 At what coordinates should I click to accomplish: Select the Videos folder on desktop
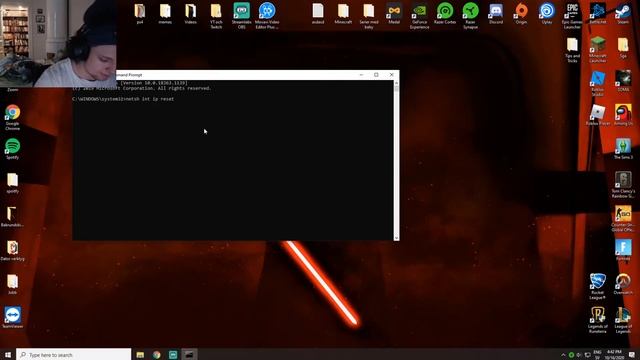click(x=190, y=13)
